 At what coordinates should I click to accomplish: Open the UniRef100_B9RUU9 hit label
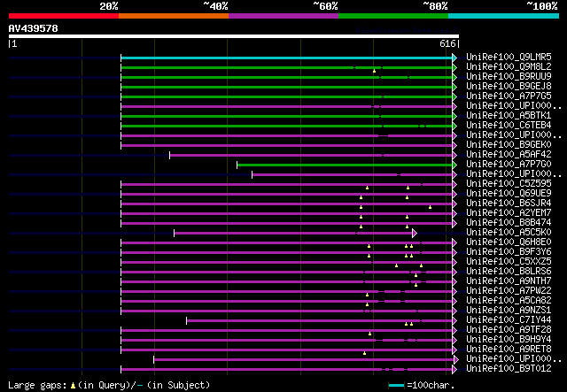(509, 77)
